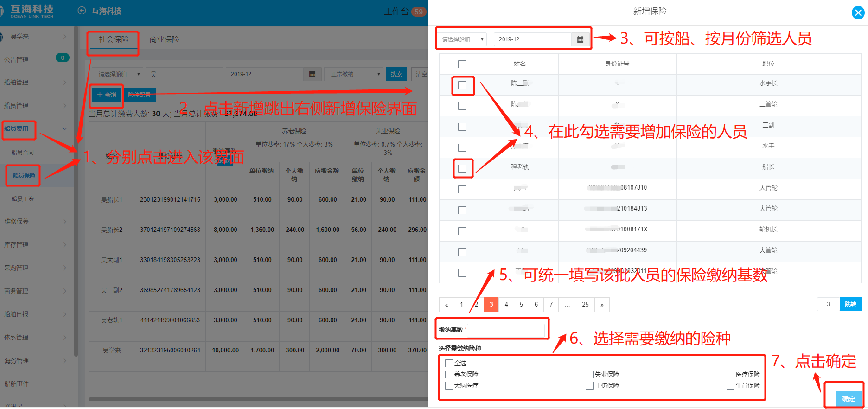
Task: Go to the next page with »
Action: (x=602, y=305)
